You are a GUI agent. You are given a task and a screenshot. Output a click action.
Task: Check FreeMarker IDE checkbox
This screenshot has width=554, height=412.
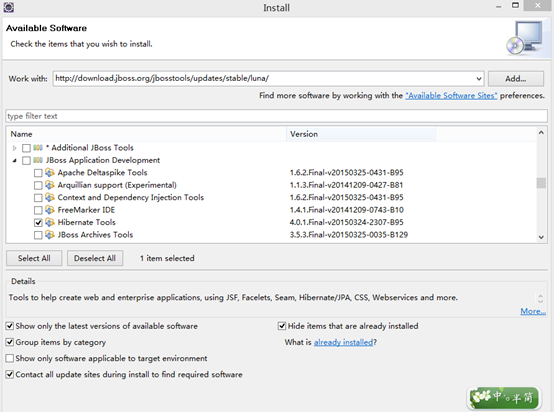[x=38, y=210]
